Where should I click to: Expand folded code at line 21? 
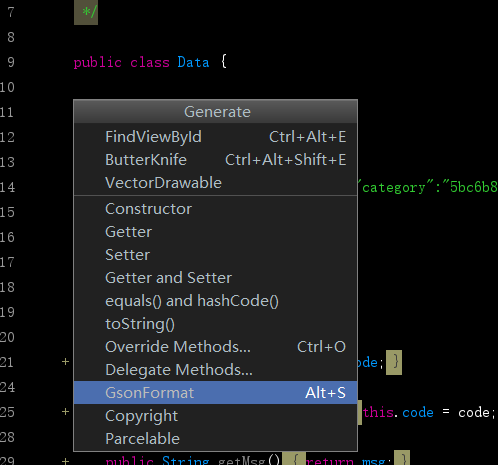pos(65,362)
